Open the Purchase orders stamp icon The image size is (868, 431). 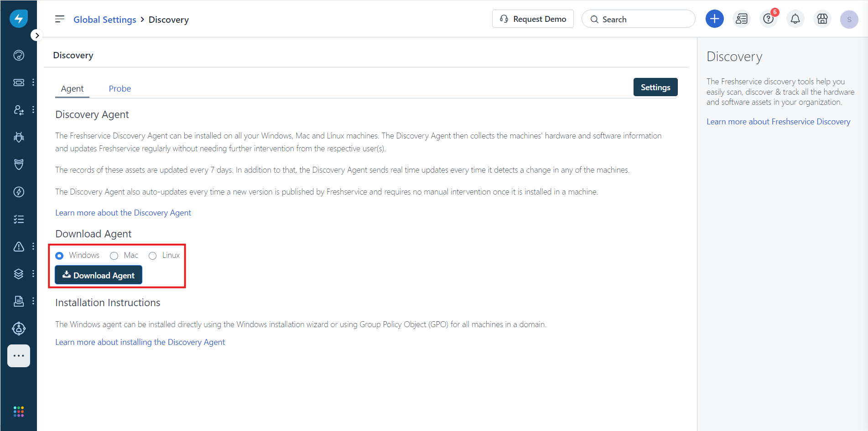[x=19, y=301]
